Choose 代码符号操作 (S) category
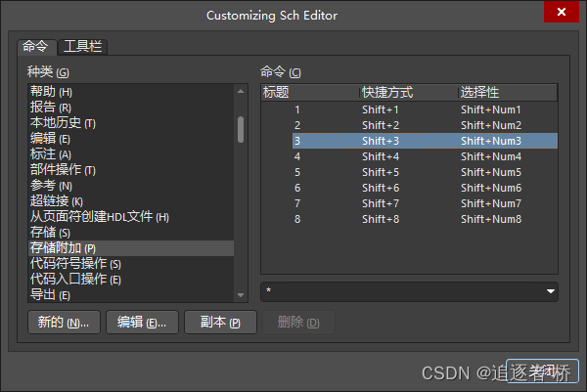This screenshot has height=392, width=587. [x=75, y=264]
